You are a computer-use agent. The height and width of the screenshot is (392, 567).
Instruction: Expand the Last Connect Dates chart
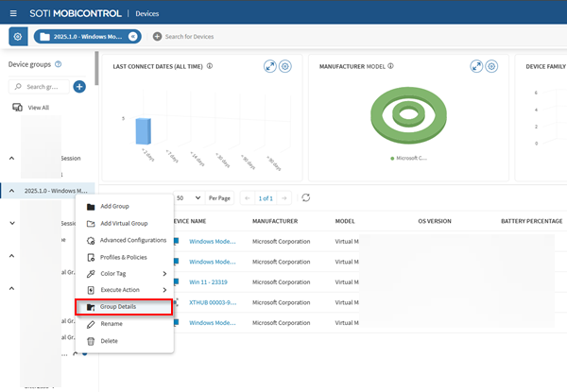[x=268, y=67]
